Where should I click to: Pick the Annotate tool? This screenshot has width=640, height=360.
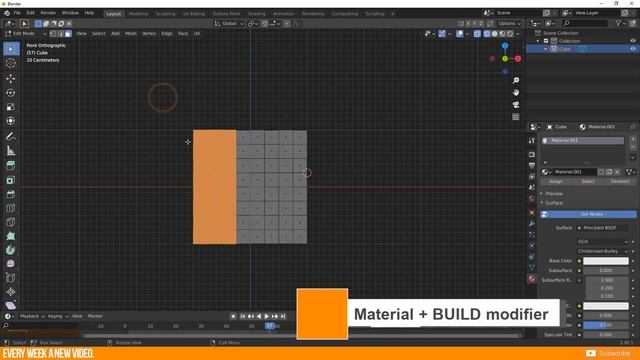point(11,137)
